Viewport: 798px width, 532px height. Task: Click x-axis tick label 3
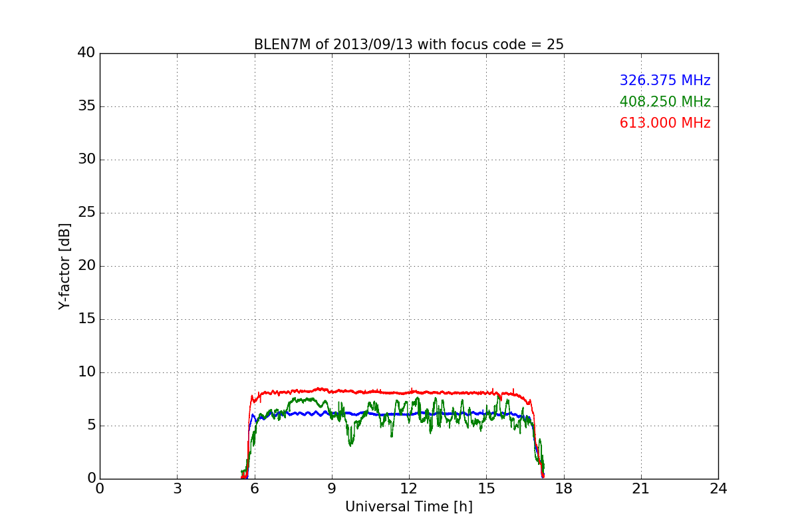click(x=177, y=489)
